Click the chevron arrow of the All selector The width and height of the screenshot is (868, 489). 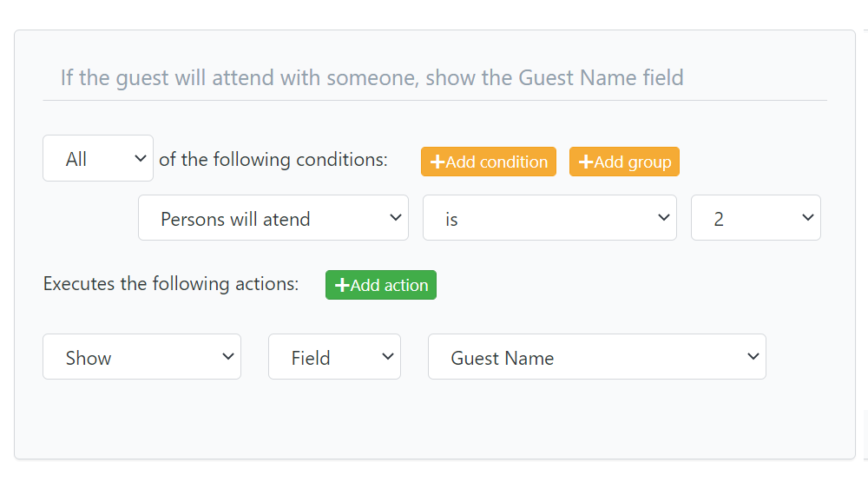141,158
